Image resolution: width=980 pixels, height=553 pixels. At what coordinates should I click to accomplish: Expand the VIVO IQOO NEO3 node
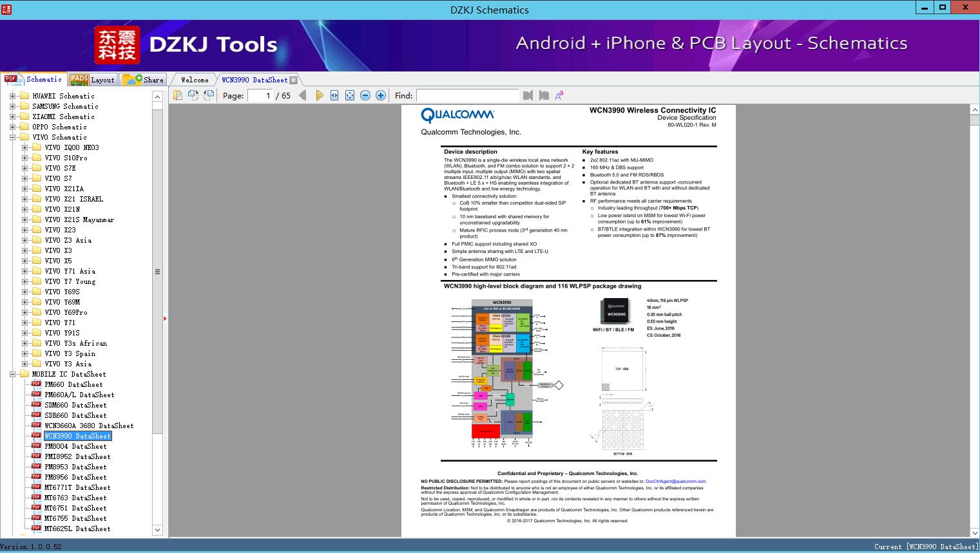(x=24, y=147)
